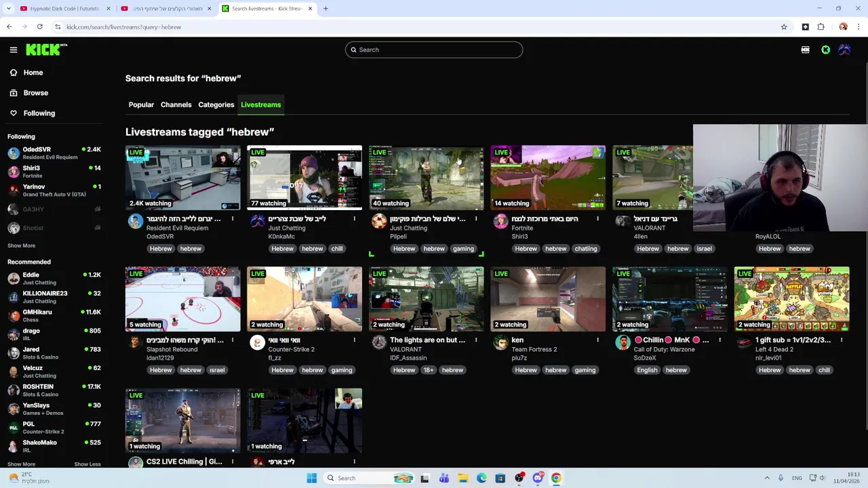The image size is (868, 488).
Task: Expand Following list with Show More
Action: click(21, 245)
